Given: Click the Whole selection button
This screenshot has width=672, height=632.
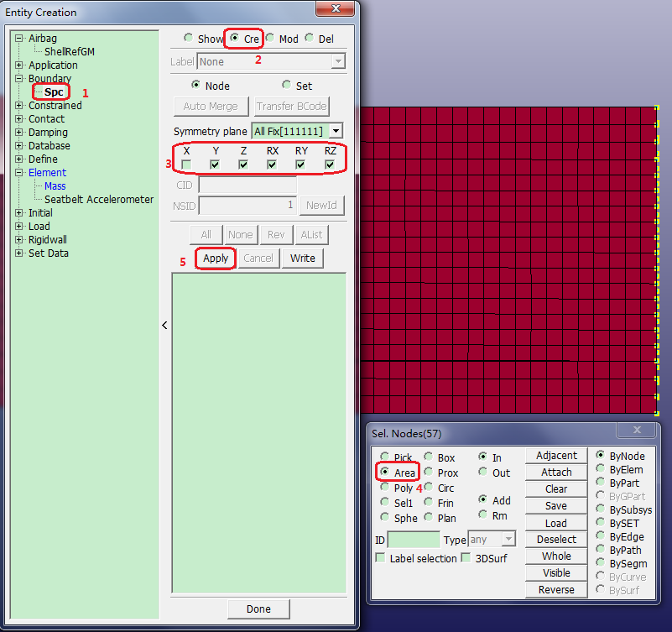Looking at the screenshot, I should [x=556, y=556].
